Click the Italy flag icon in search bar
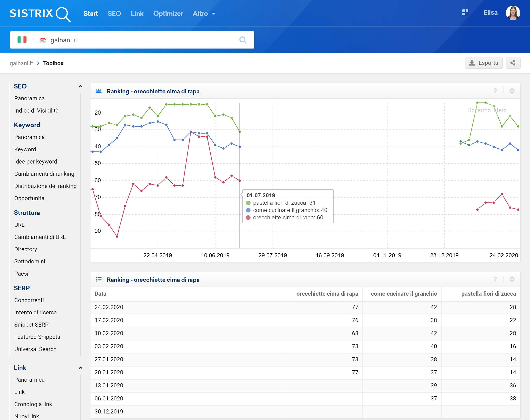 [x=22, y=40]
